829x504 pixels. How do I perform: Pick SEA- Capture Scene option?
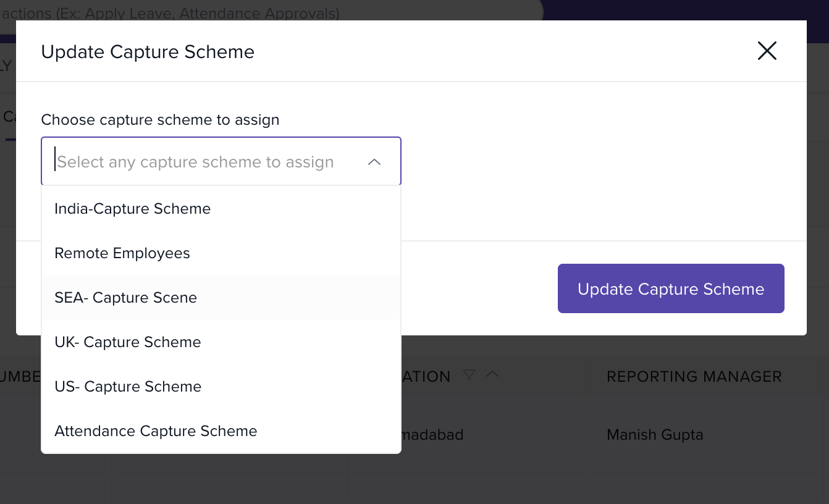click(x=125, y=298)
